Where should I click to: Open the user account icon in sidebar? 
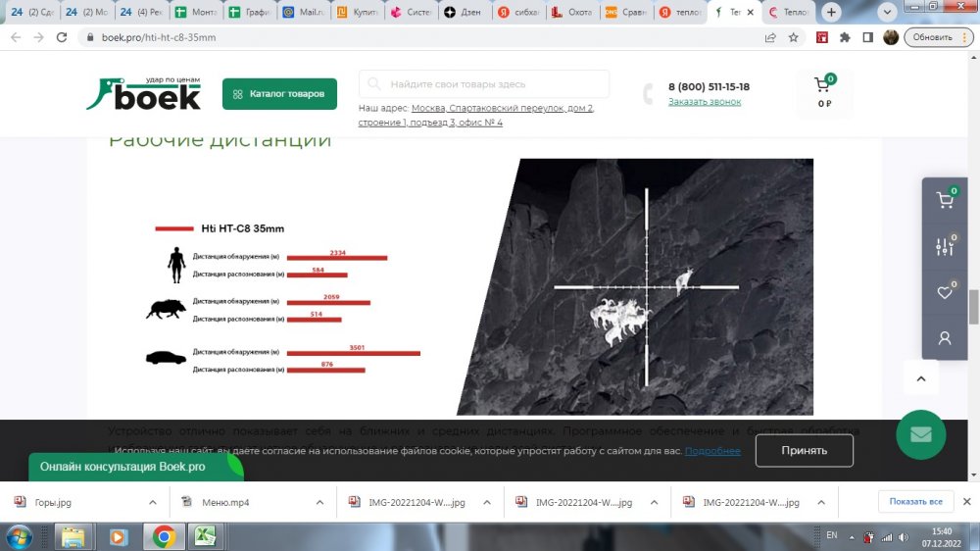(945, 338)
